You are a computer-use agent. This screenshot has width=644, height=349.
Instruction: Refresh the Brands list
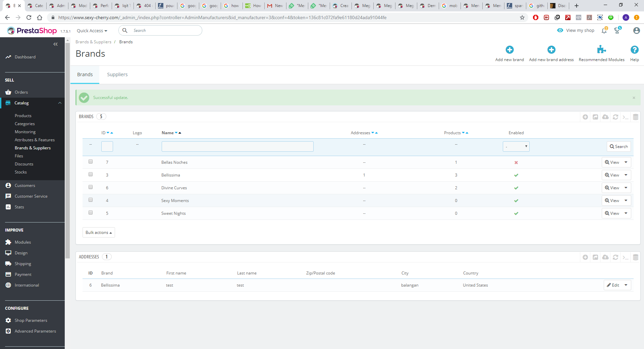coord(615,117)
